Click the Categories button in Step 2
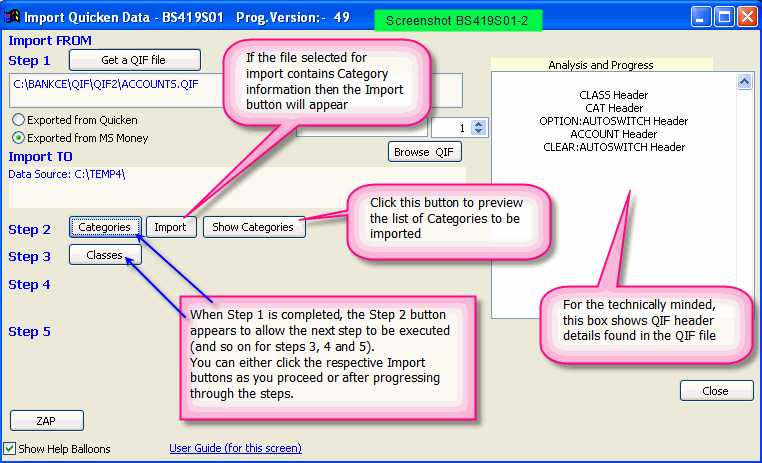The width and height of the screenshot is (762, 463). pyautogui.click(x=105, y=227)
